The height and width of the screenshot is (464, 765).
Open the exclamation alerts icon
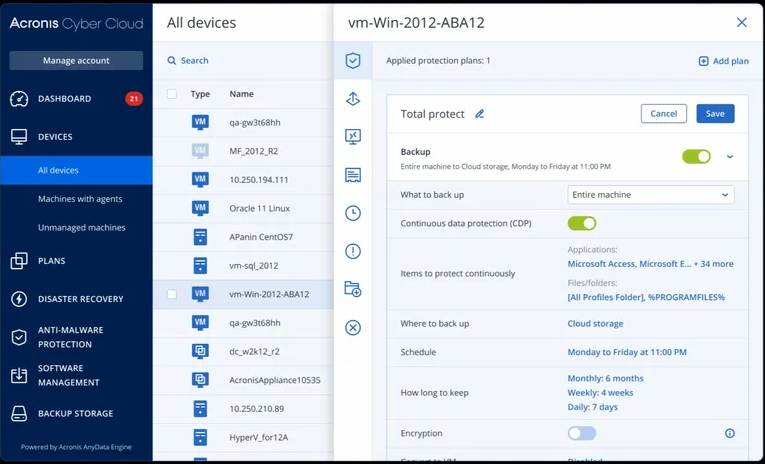tap(353, 251)
